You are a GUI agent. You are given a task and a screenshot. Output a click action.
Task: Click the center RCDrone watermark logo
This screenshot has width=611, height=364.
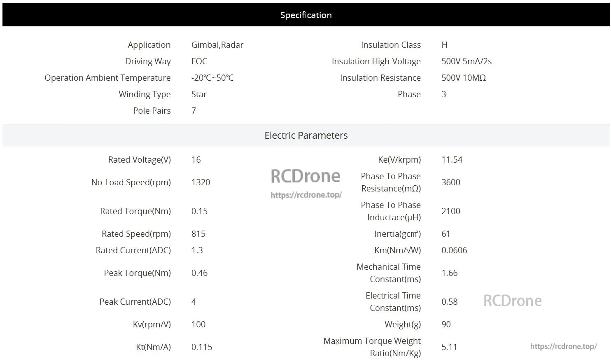point(305,176)
